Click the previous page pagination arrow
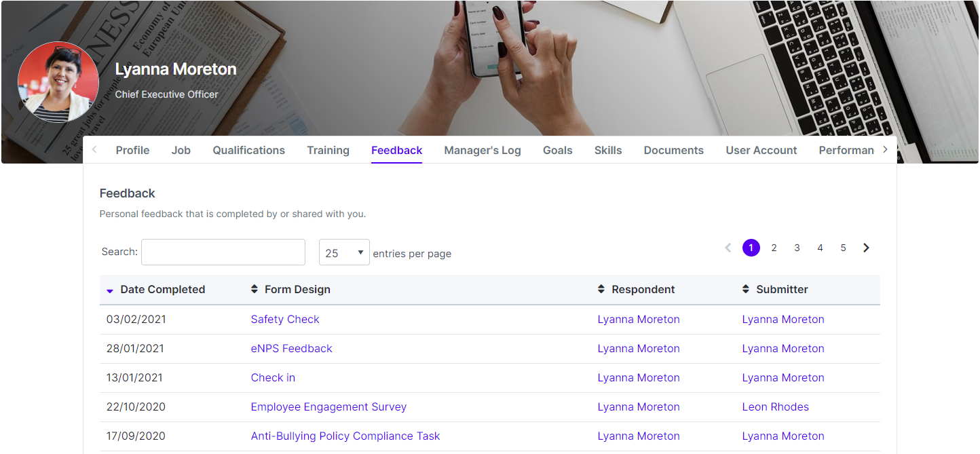The height and width of the screenshot is (454, 980). coord(728,248)
